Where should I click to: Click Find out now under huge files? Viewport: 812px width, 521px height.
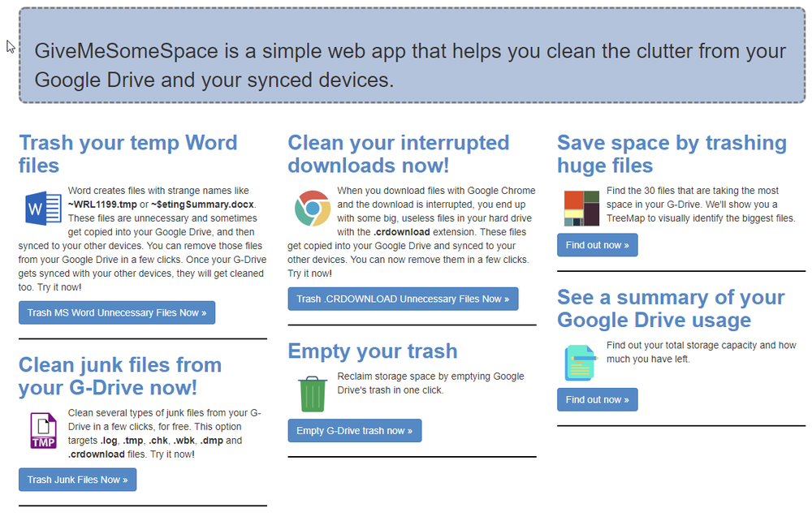(x=597, y=245)
